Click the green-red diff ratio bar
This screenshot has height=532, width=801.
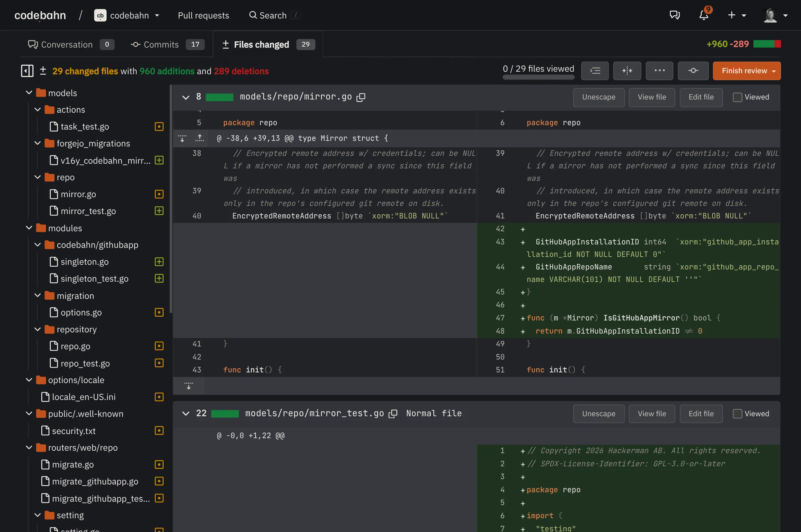767,44
